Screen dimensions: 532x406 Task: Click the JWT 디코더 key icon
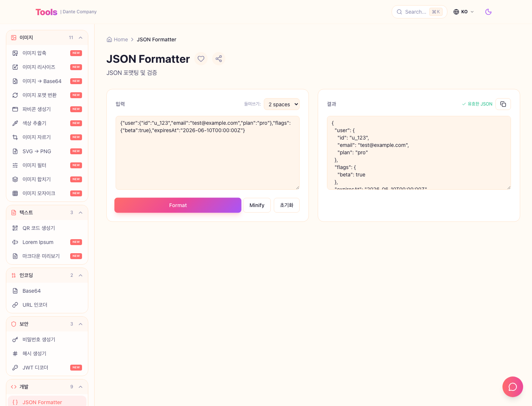pos(15,368)
